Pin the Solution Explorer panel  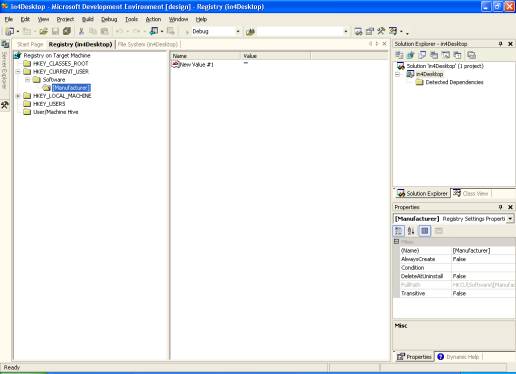click(500, 44)
